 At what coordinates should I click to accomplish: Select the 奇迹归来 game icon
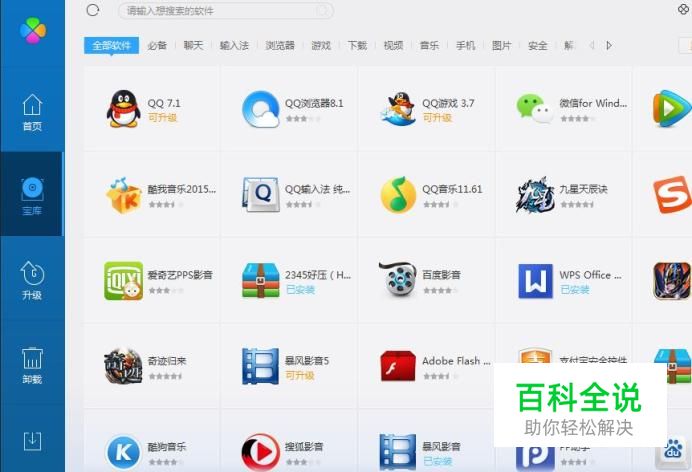(123, 366)
